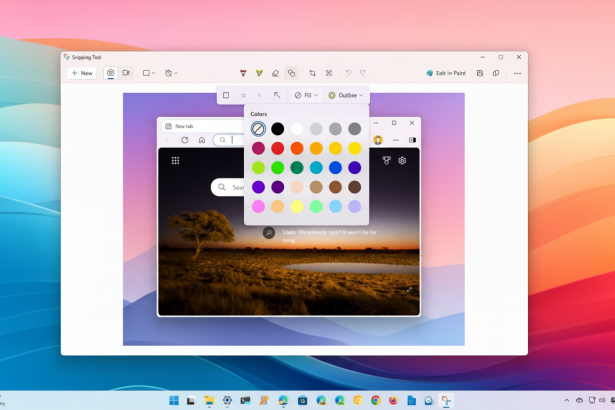The height and width of the screenshot is (410, 615).
Task: Click the Shapes tool icon
Action: [x=291, y=73]
